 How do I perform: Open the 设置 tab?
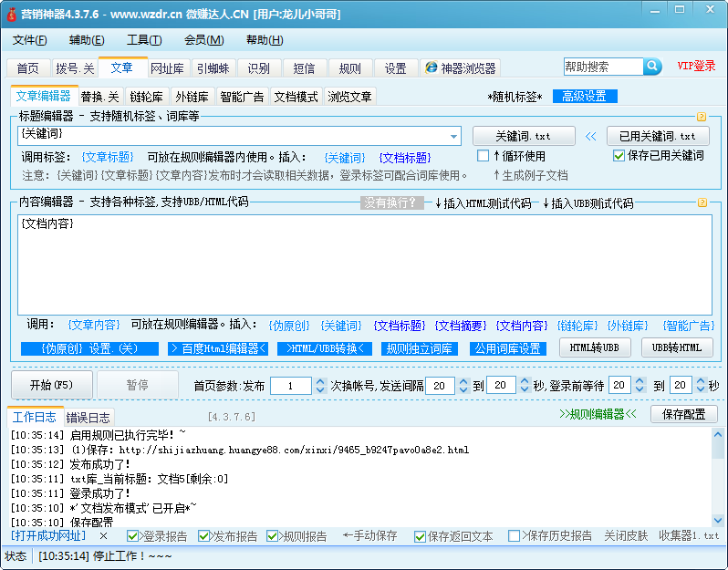pyautogui.click(x=395, y=68)
